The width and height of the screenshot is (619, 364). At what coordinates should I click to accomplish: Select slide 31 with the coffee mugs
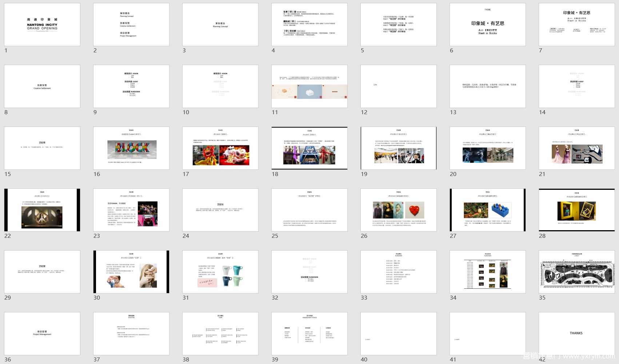pos(220,272)
